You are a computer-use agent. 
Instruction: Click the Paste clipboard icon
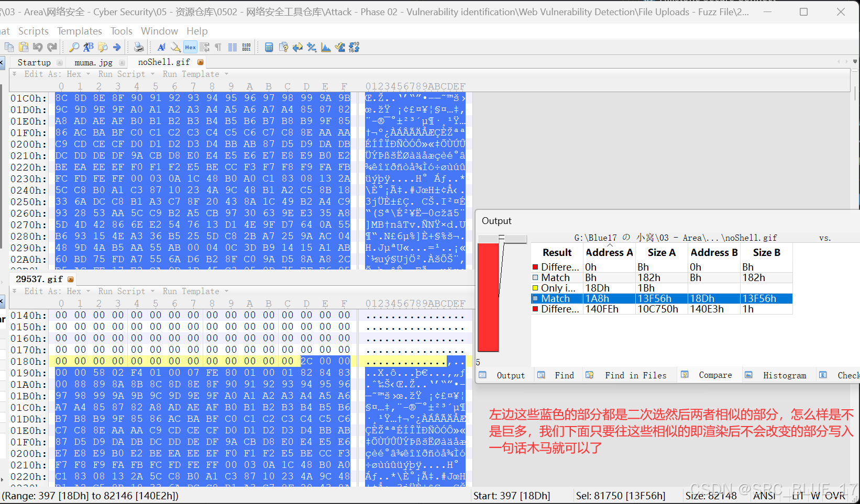(x=24, y=47)
